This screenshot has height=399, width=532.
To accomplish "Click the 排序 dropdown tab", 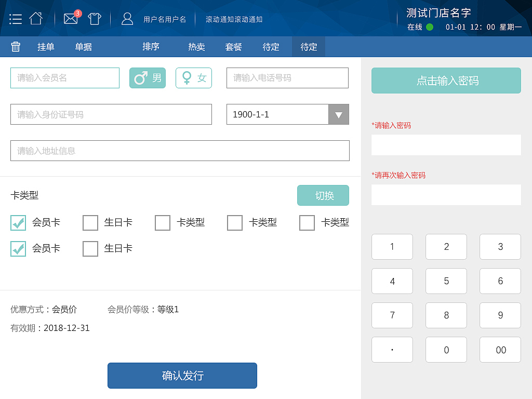I will 150,46.
